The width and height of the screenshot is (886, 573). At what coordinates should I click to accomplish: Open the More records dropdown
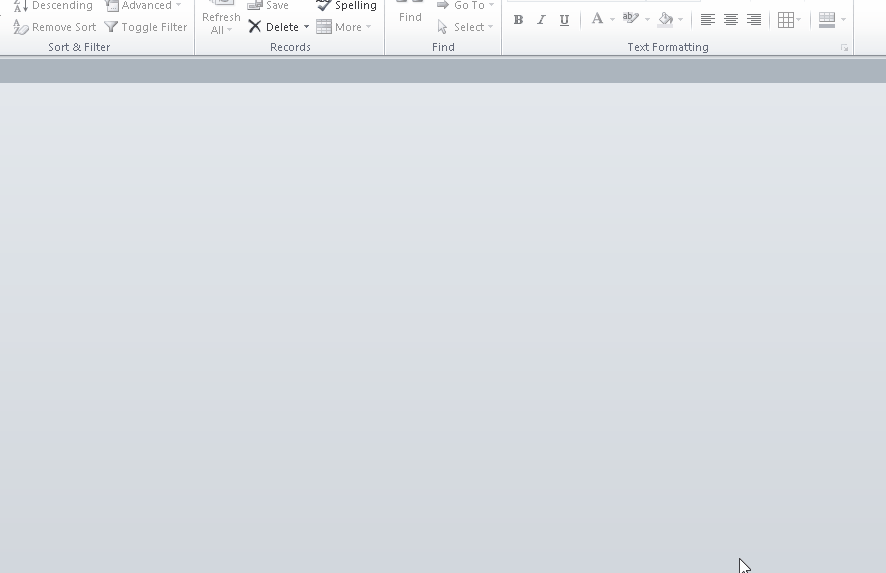(x=344, y=27)
